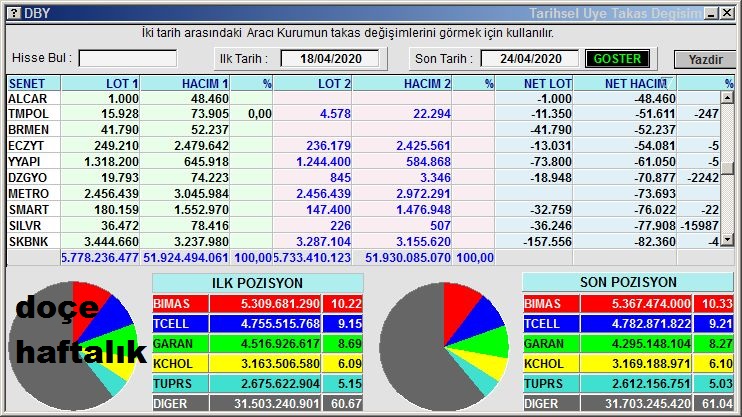Click total HACIM 2 value 51.930.085.070
Image resolution: width=742 pixels, height=417 pixels.
pyautogui.click(x=408, y=258)
